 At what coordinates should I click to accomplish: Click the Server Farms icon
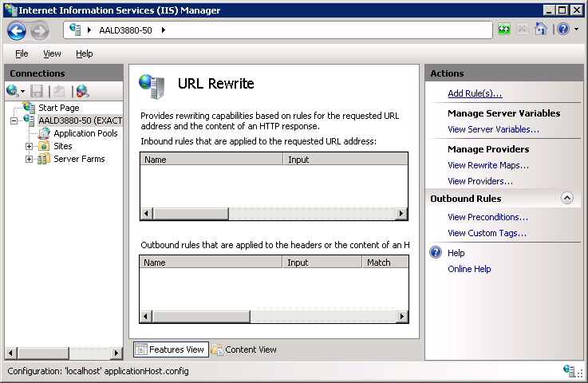tap(44, 159)
